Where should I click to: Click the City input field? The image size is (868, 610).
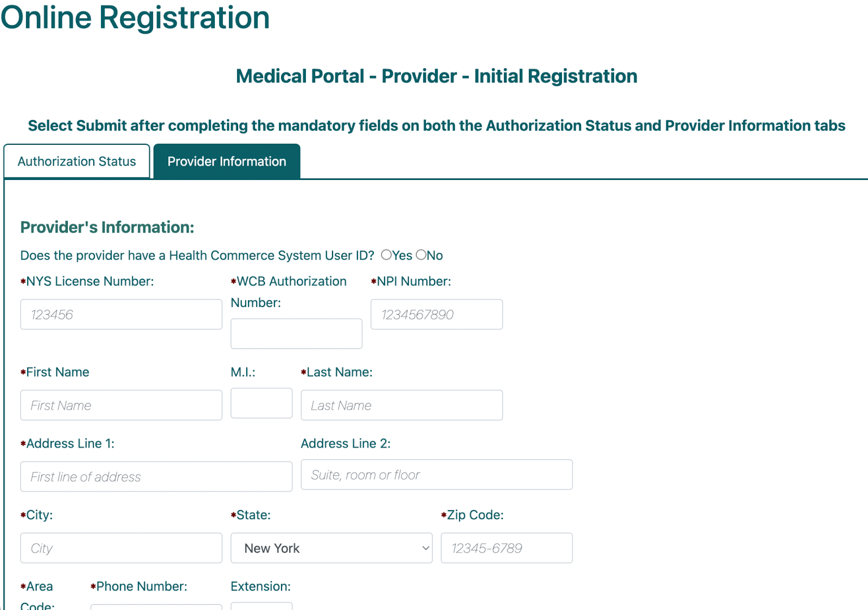click(x=121, y=548)
